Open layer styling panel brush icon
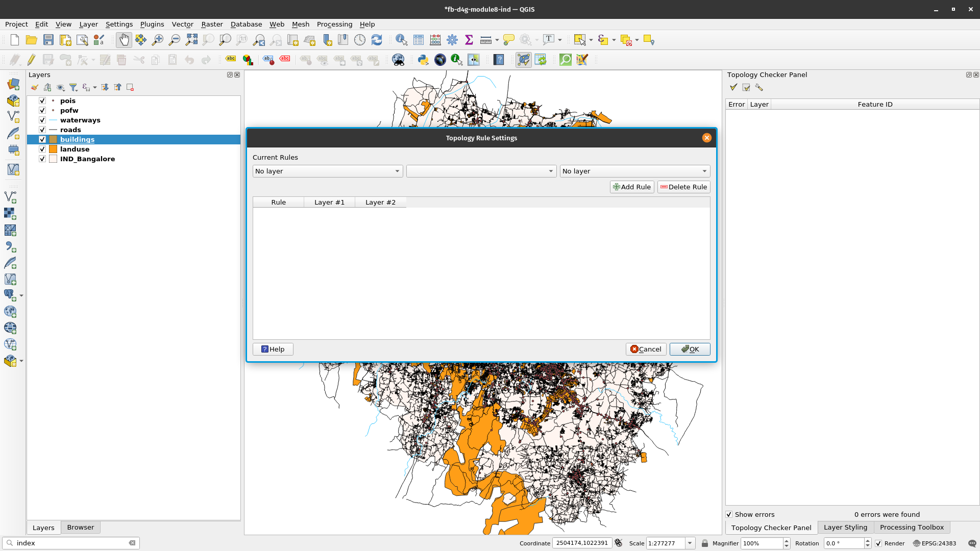This screenshot has width=980, height=551. pyautogui.click(x=35, y=87)
